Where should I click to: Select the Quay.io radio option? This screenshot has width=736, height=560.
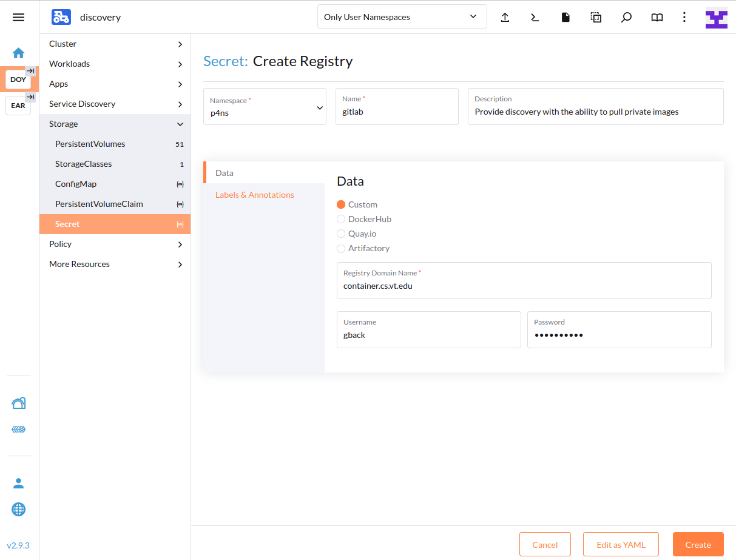[x=341, y=234]
